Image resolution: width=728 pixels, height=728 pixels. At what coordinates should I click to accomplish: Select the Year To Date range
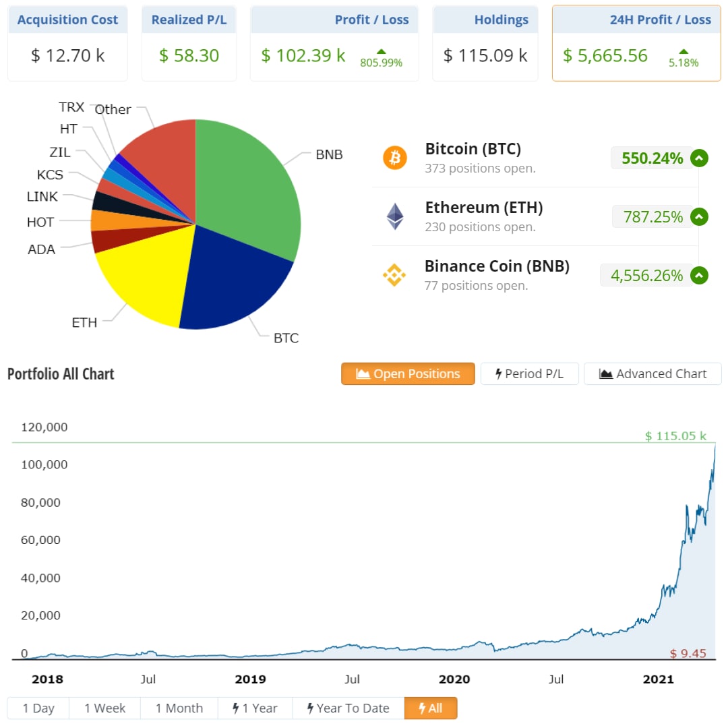tap(348, 708)
